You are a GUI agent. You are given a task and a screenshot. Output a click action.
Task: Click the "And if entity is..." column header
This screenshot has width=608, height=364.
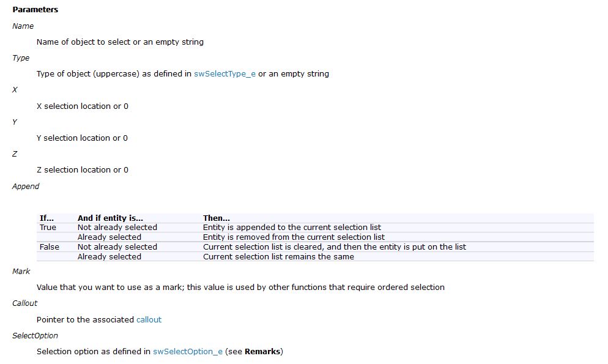tap(110, 218)
